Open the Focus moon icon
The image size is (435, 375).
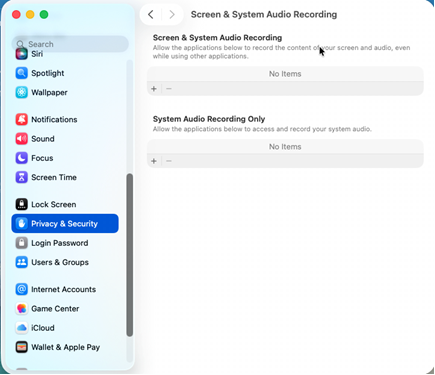click(x=22, y=158)
